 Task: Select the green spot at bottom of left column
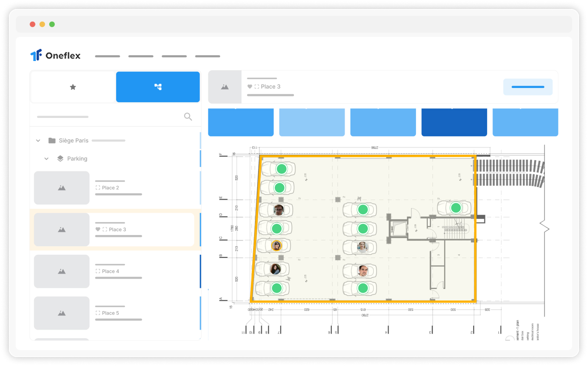[277, 288]
